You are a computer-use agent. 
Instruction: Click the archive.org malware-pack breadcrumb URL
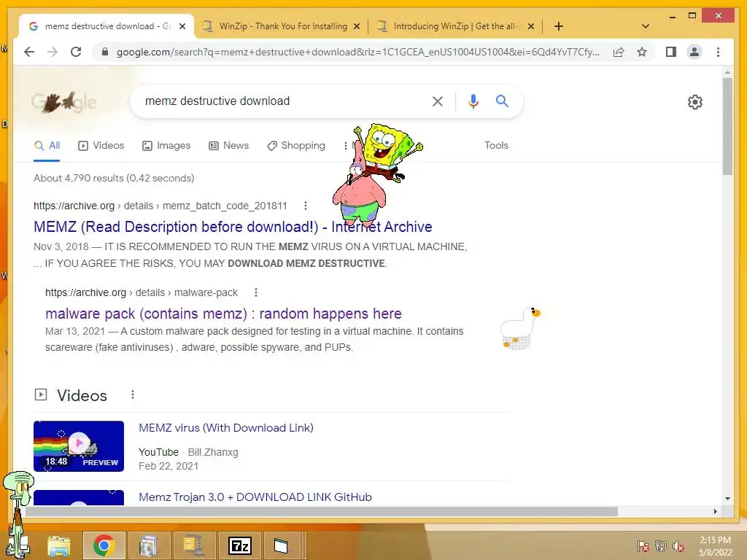pos(142,292)
